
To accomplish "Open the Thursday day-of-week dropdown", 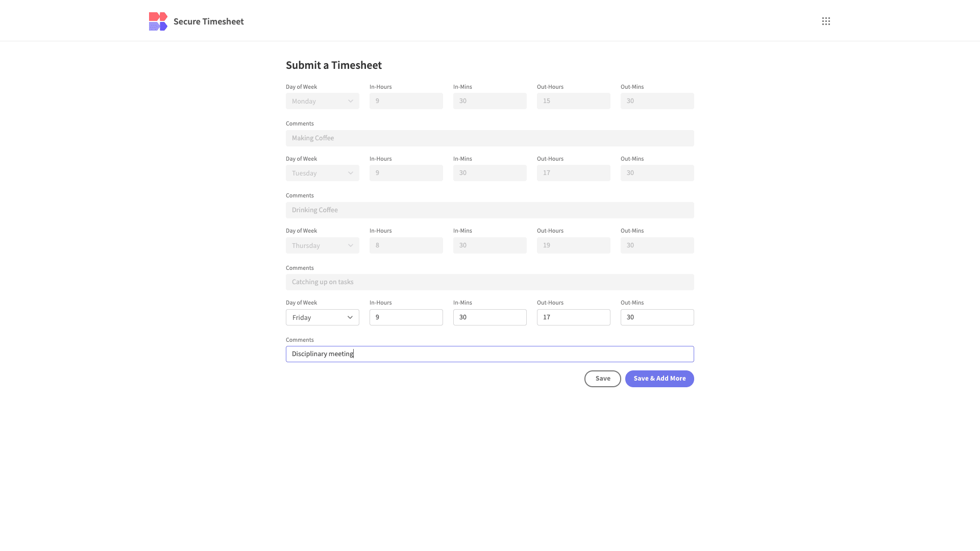I will point(323,245).
